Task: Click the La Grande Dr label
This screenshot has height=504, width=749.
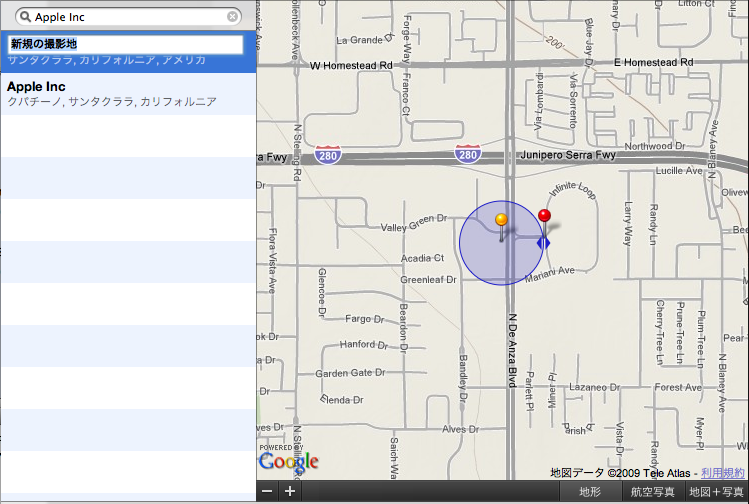Action: coord(366,39)
